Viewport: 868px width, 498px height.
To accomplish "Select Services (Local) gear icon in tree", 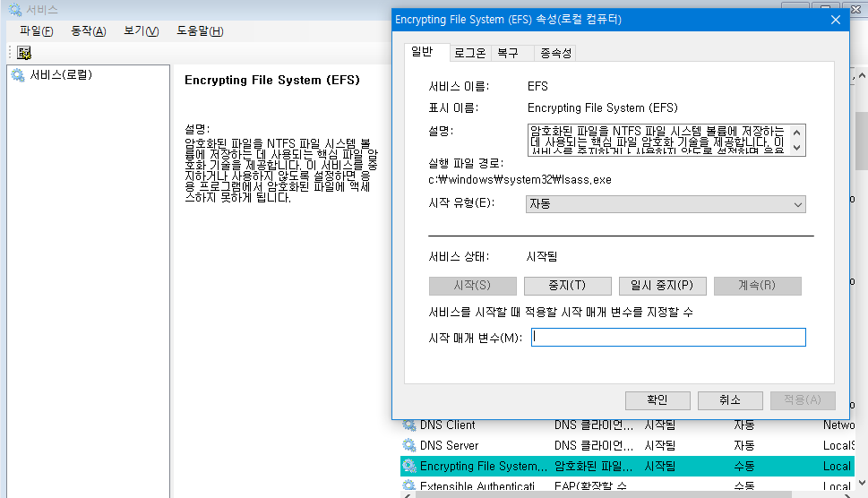I will point(18,75).
